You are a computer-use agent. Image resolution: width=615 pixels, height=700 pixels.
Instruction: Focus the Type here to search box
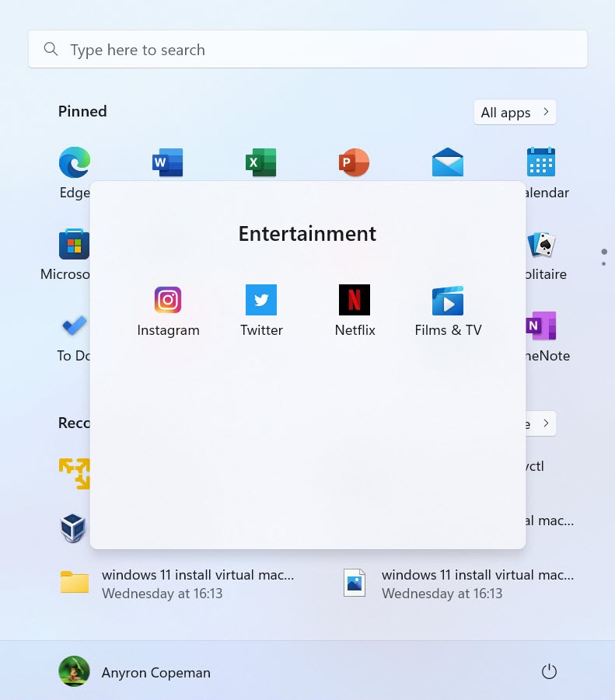pyautogui.click(x=308, y=49)
